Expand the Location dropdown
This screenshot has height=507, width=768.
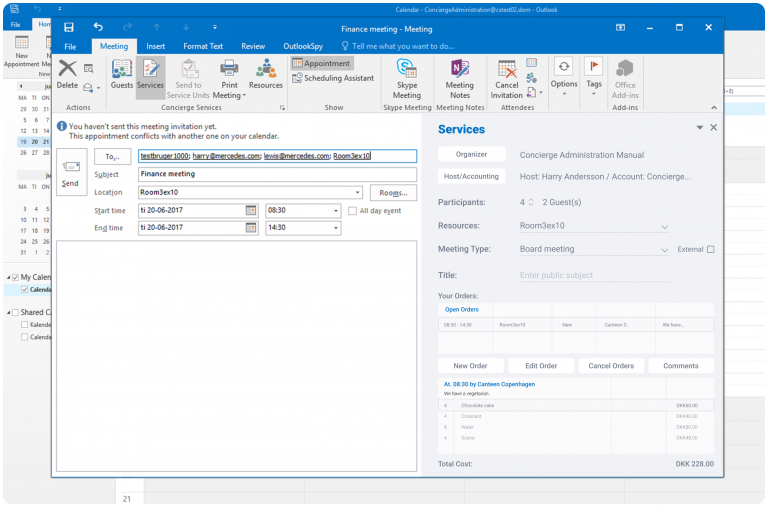tap(357, 192)
